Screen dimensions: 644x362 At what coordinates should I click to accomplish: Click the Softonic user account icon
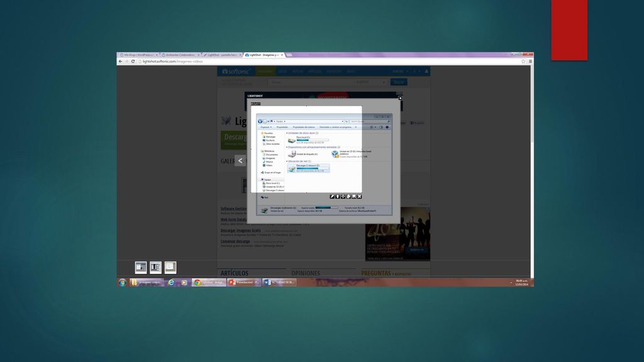click(426, 71)
